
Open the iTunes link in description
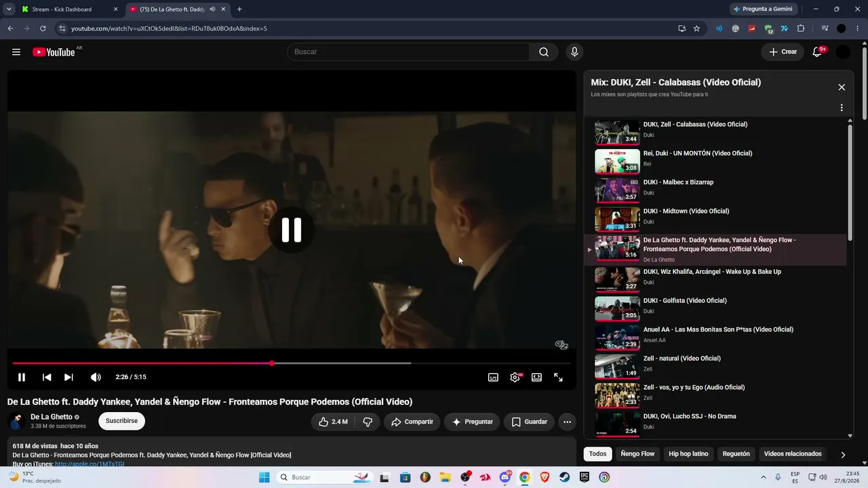(x=90, y=464)
